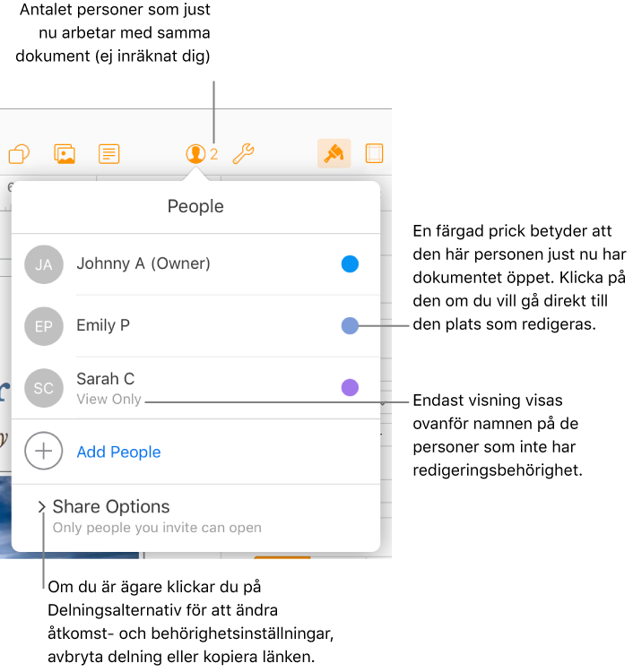Open the wrench Tools menu
The image size is (633, 672).
pyautogui.click(x=243, y=154)
